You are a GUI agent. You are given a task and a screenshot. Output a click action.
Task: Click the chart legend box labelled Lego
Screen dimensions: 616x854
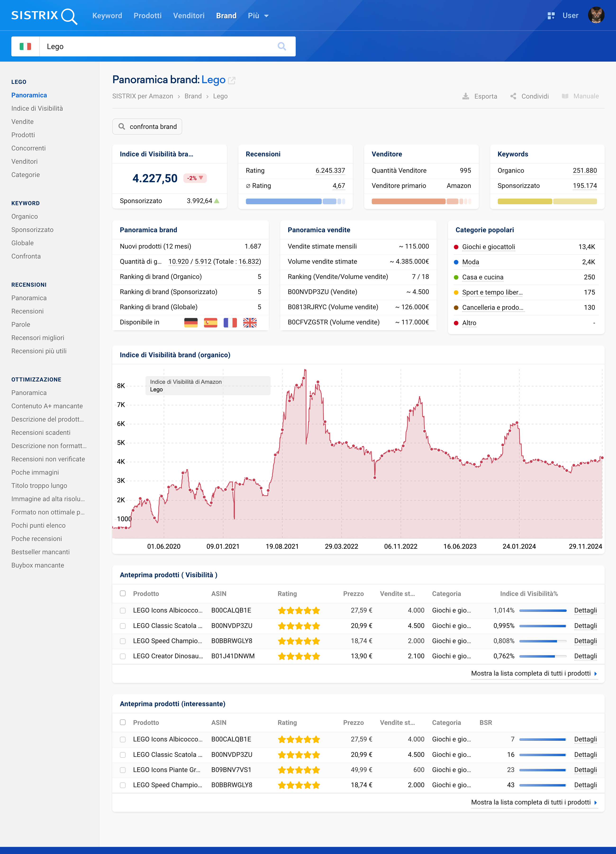(x=208, y=386)
